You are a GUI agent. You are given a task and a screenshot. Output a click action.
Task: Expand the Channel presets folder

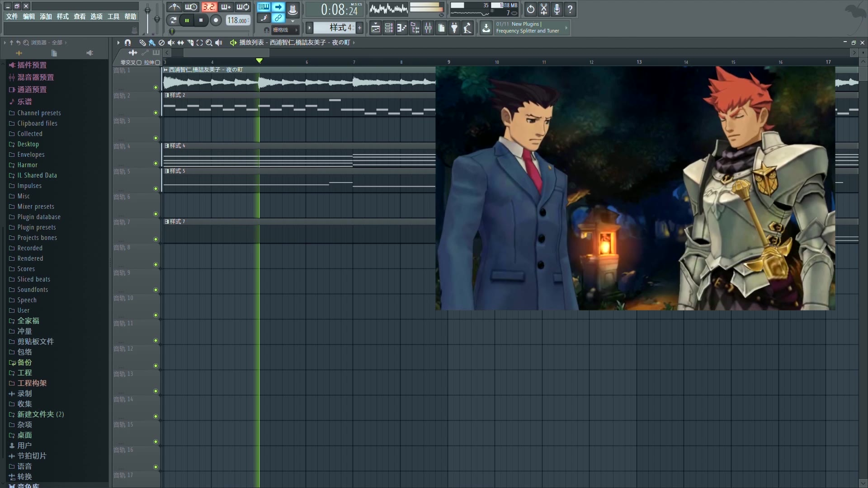click(x=39, y=113)
